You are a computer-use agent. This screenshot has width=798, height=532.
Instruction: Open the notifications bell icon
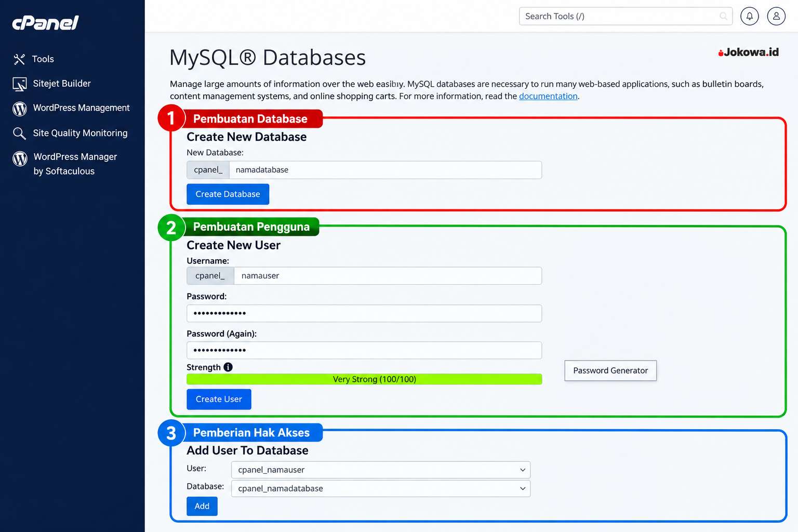(750, 16)
